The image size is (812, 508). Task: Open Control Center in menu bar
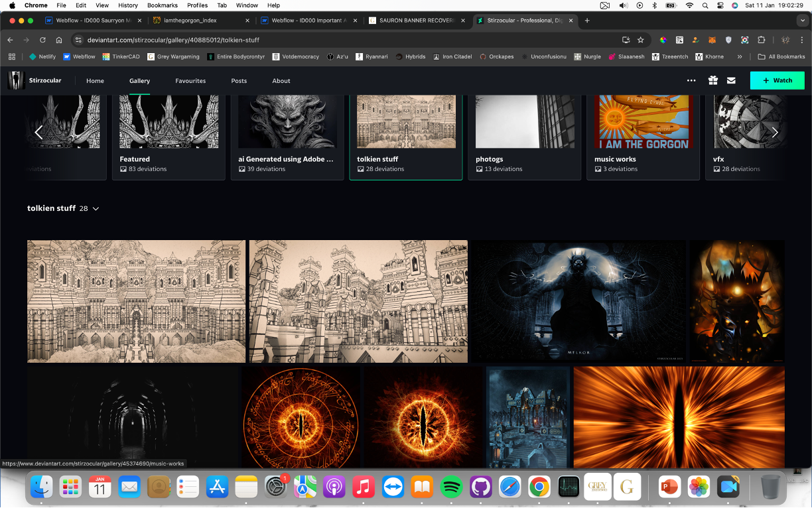[720, 5]
